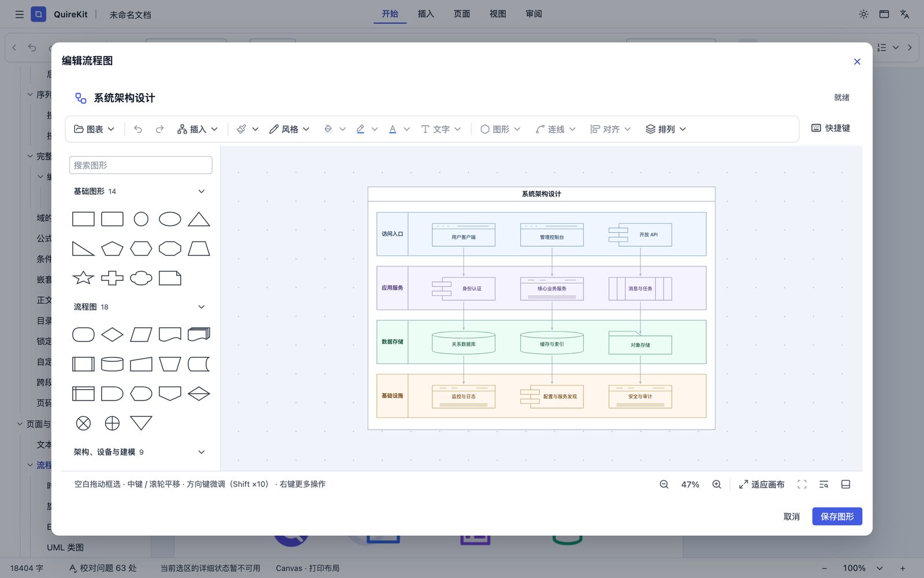Collapse the 流程图 shapes section
924x578 pixels.
tap(201, 307)
